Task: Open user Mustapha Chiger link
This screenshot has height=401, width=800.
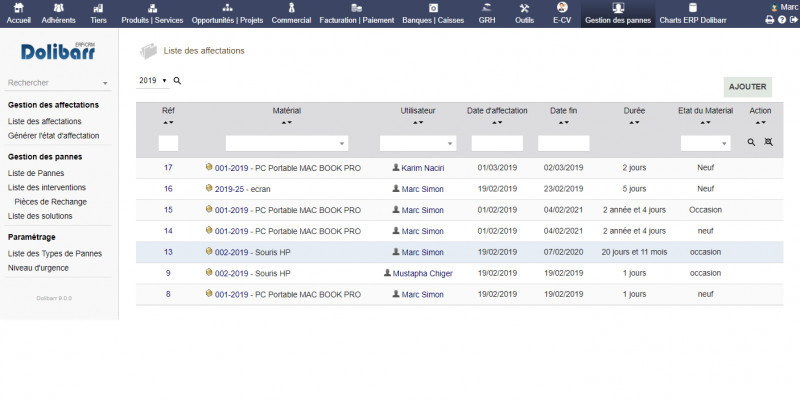Action: [419, 273]
